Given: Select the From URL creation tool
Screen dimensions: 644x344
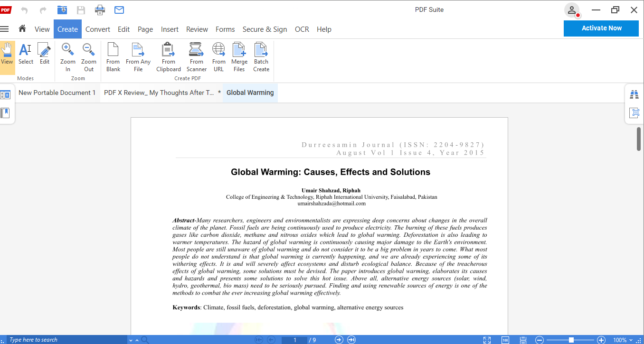Looking at the screenshot, I should (x=218, y=56).
